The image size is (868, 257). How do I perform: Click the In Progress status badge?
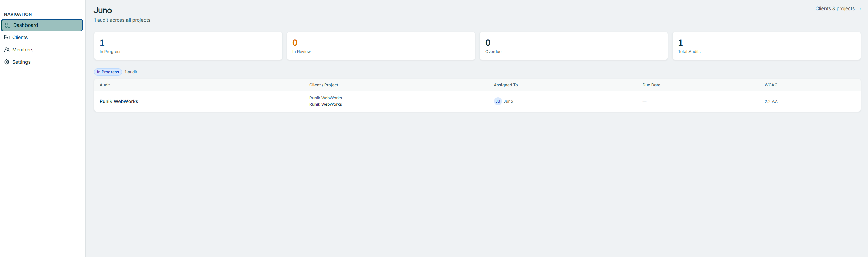[108, 72]
